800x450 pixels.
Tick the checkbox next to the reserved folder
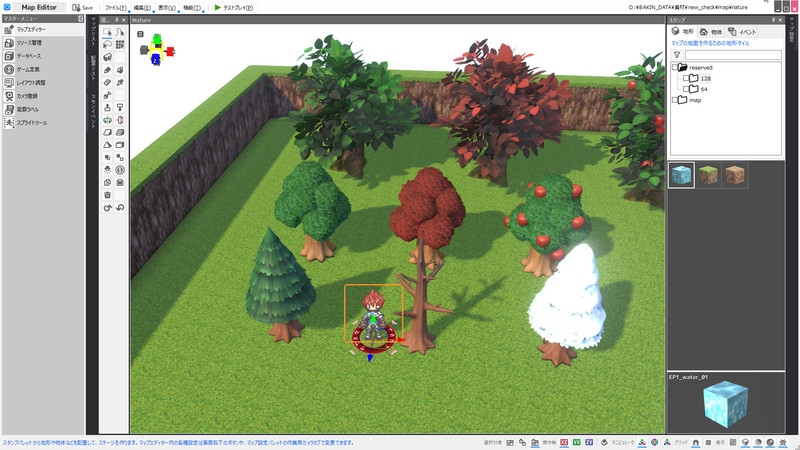tap(674, 68)
